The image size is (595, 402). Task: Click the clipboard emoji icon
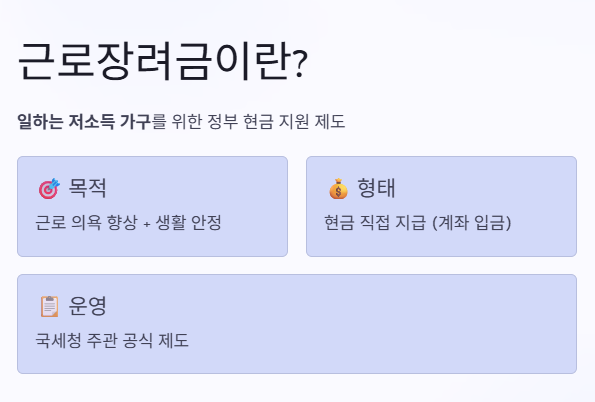49,306
